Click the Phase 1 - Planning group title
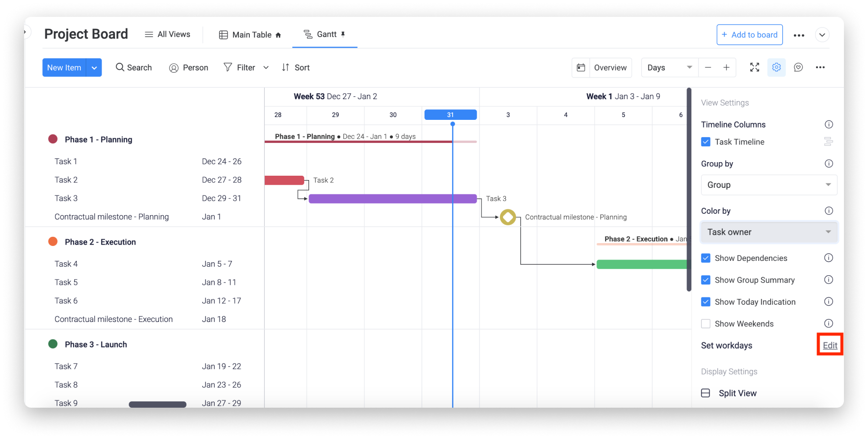868x439 pixels. pyautogui.click(x=99, y=140)
